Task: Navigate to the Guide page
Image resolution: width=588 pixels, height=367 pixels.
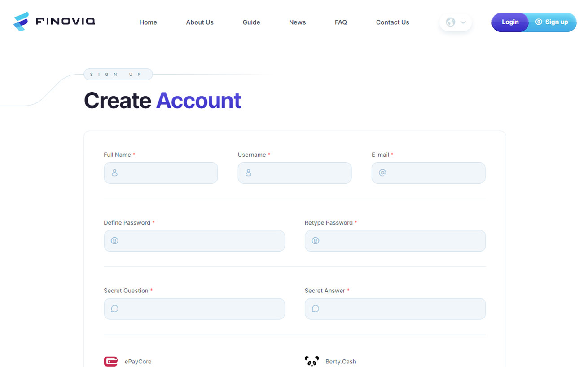Action: coord(251,22)
